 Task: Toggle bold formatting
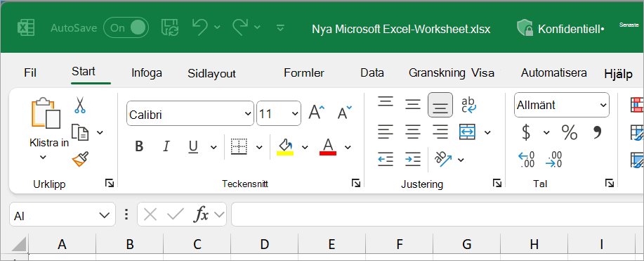pos(139,146)
